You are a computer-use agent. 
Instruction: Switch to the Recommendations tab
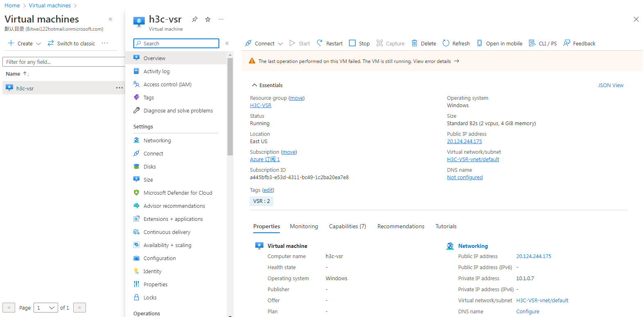click(401, 226)
